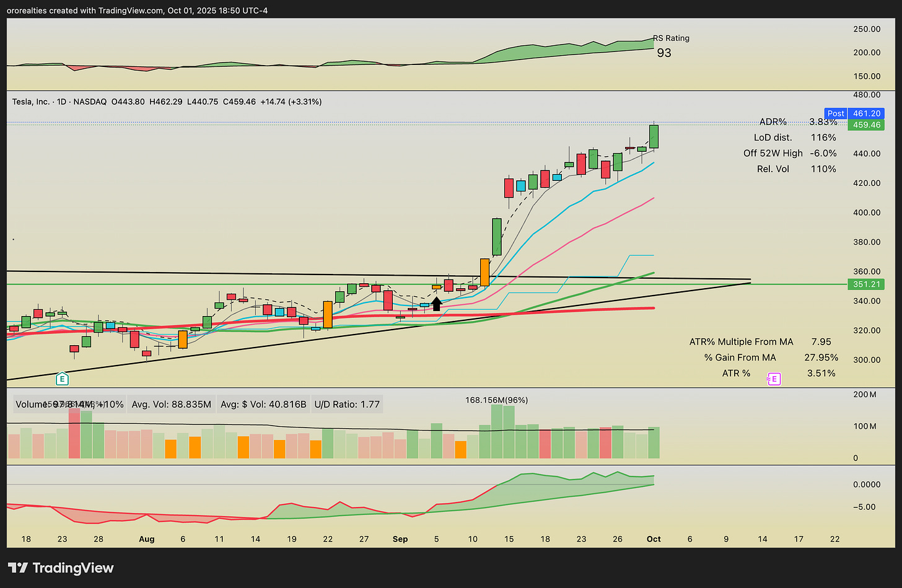This screenshot has height=588, width=902.
Task: Click the 150.00 label on RS pane axis
Action: tap(867, 76)
